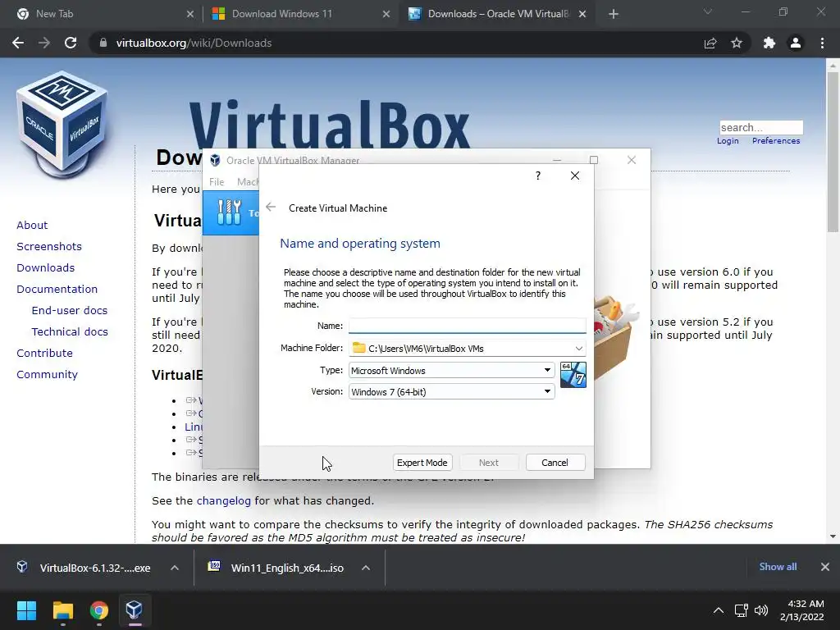Open the Chrome extensions puzzle icon
840x630 pixels.
coord(769,43)
